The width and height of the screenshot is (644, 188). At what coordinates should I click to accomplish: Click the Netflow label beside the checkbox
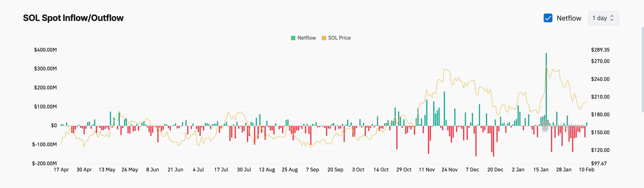pos(569,18)
